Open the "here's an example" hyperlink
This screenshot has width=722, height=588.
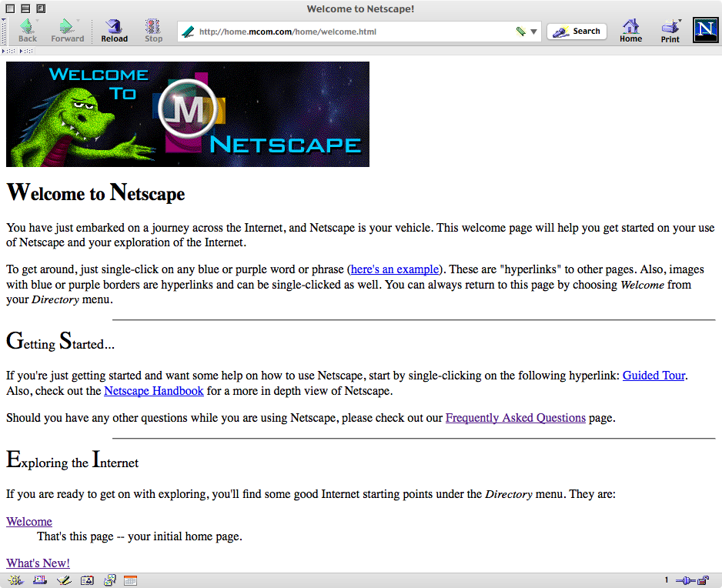point(395,269)
